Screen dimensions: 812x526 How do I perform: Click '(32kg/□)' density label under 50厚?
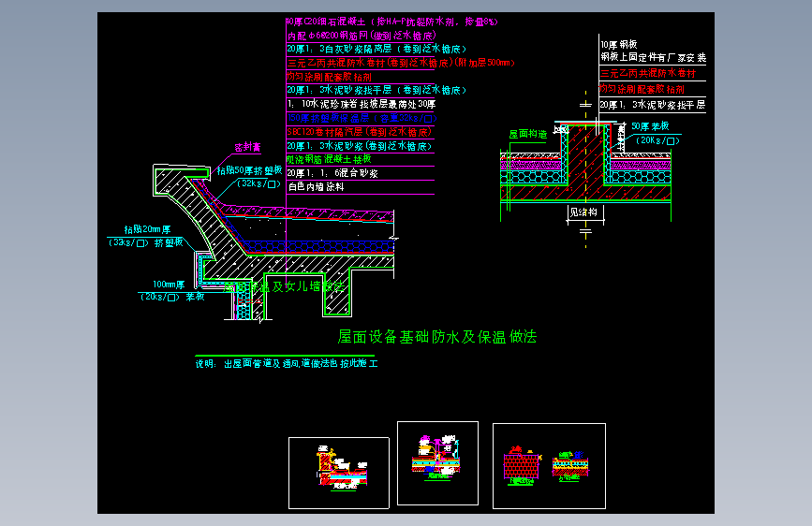(x=258, y=183)
